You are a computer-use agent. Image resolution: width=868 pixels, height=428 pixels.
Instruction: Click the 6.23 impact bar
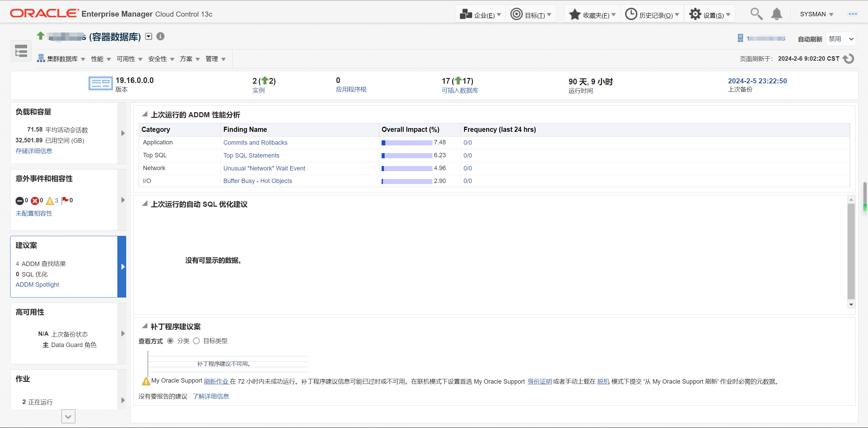click(407, 156)
